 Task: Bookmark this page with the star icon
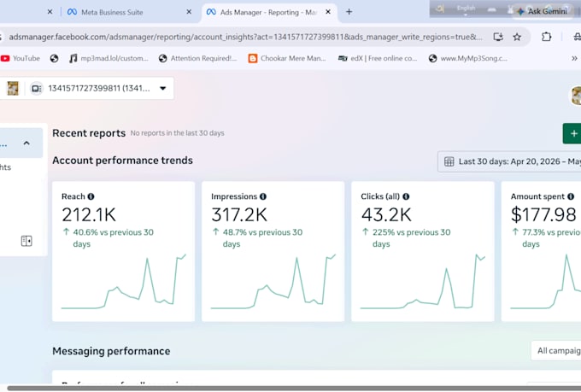point(517,37)
